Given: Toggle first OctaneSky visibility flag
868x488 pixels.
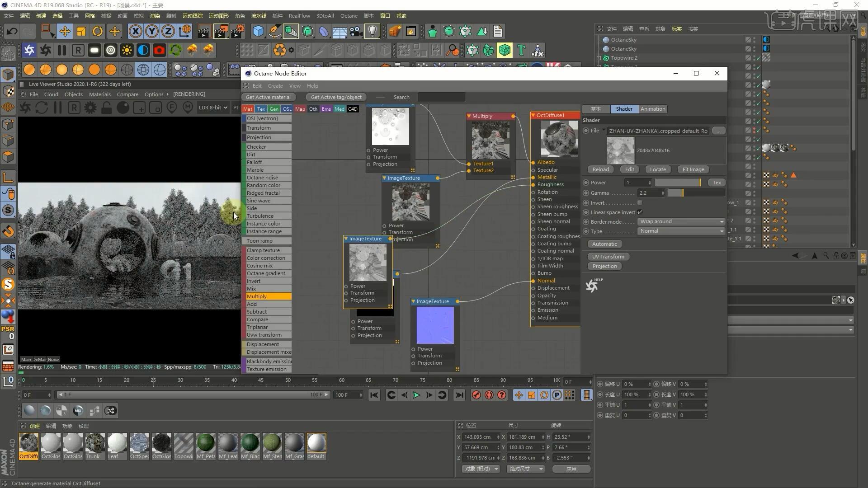Looking at the screenshot, I should tap(754, 40).
